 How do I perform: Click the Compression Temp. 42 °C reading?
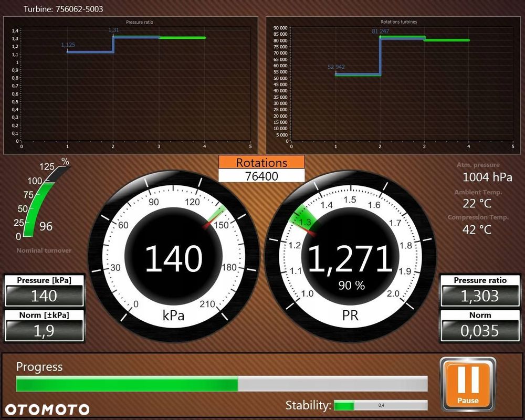[477, 229]
